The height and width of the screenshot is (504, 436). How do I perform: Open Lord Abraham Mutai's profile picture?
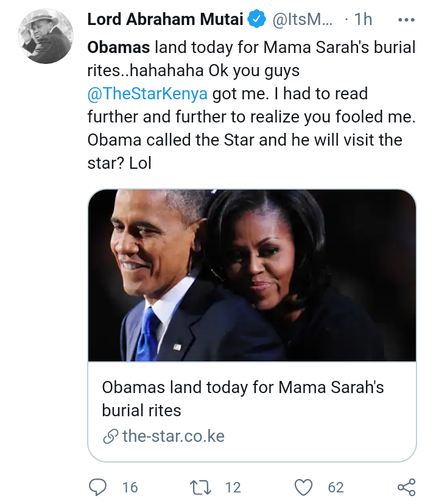coord(46,37)
